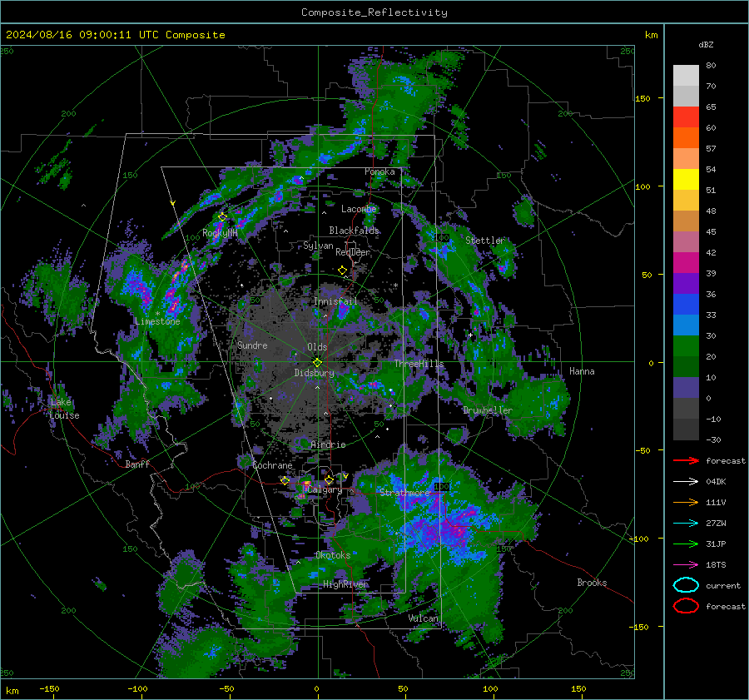Click the ThreeHills map label
This screenshot has width=749, height=700.
click(419, 364)
